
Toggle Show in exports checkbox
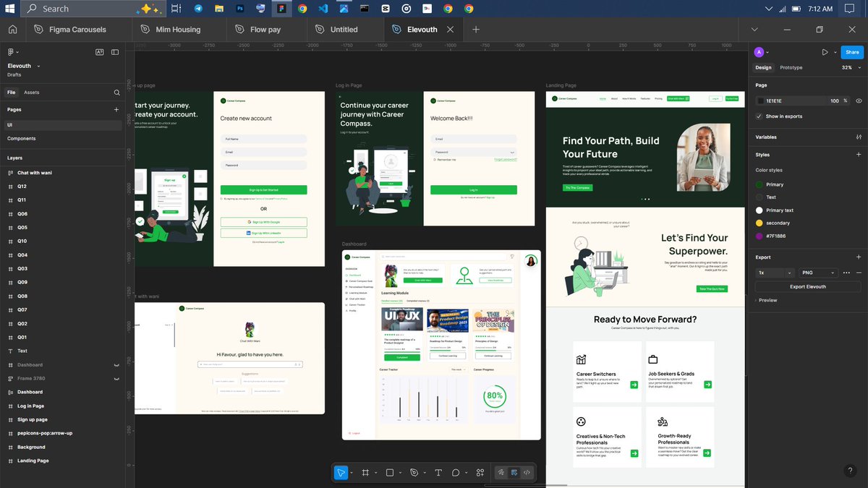[x=759, y=116]
